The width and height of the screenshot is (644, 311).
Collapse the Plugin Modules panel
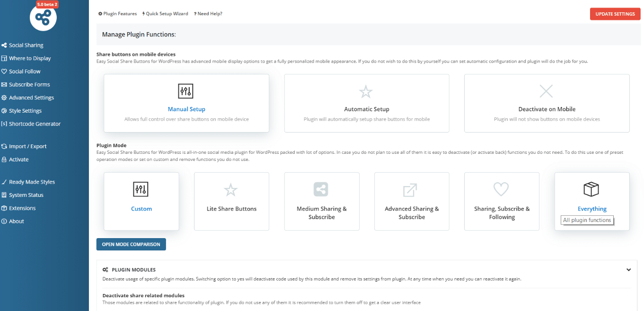pyautogui.click(x=629, y=269)
